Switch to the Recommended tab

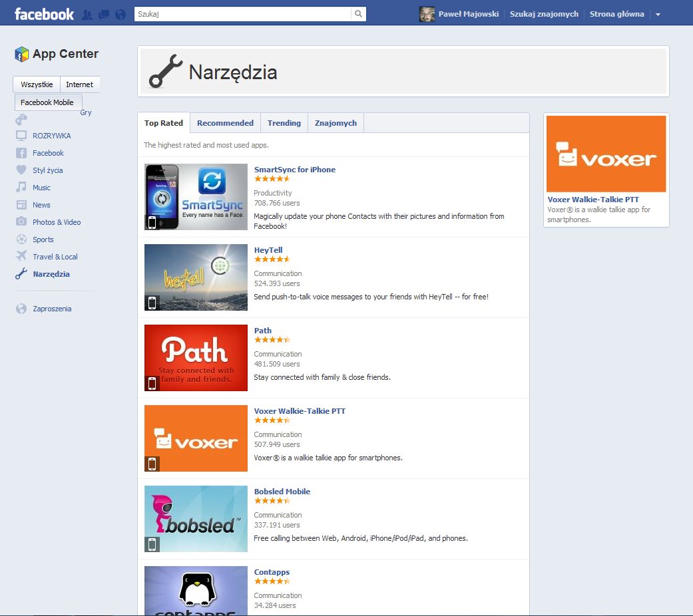click(x=225, y=123)
